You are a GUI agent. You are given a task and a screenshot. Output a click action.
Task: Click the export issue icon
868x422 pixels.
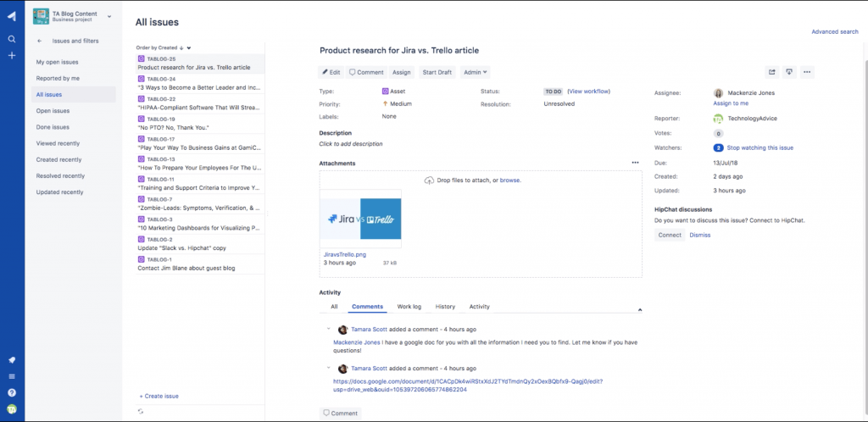(789, 72)
